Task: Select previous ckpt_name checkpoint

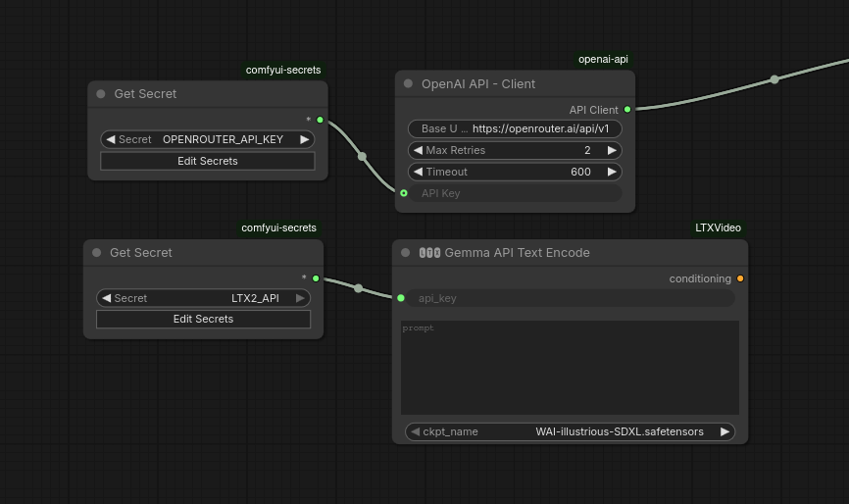Action: coord(415,431)
